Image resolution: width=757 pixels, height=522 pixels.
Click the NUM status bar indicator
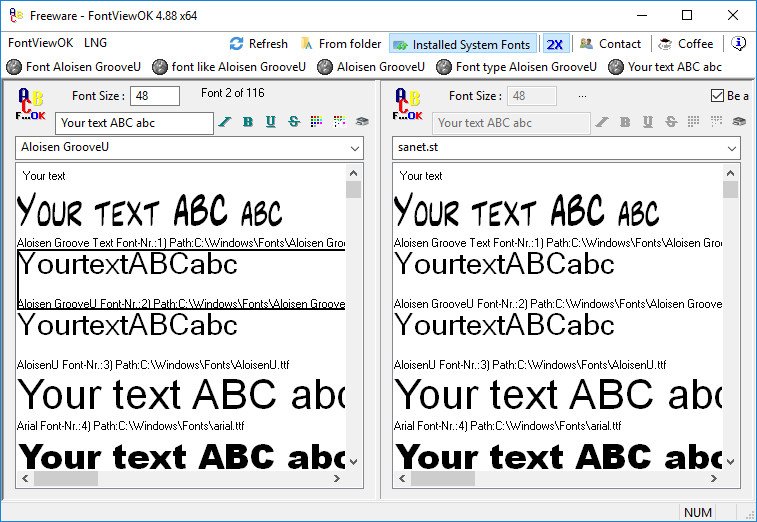698,512
